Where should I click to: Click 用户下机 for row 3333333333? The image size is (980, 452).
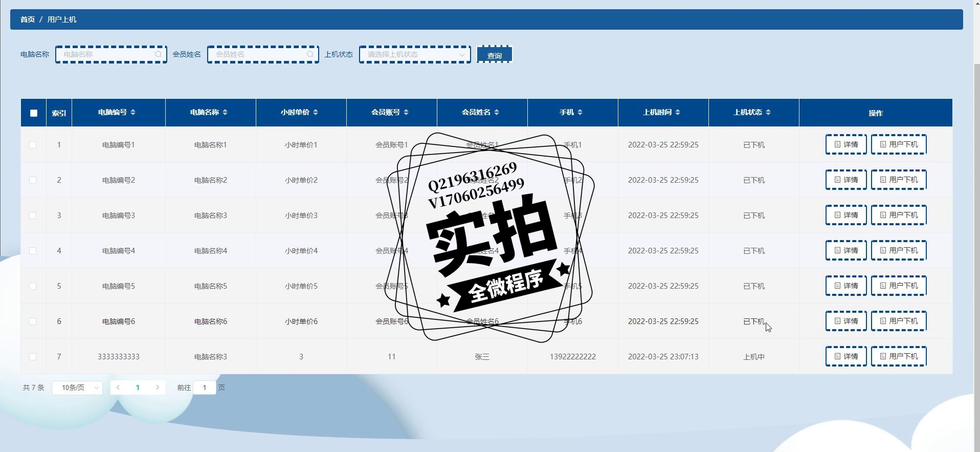[899, 356]
